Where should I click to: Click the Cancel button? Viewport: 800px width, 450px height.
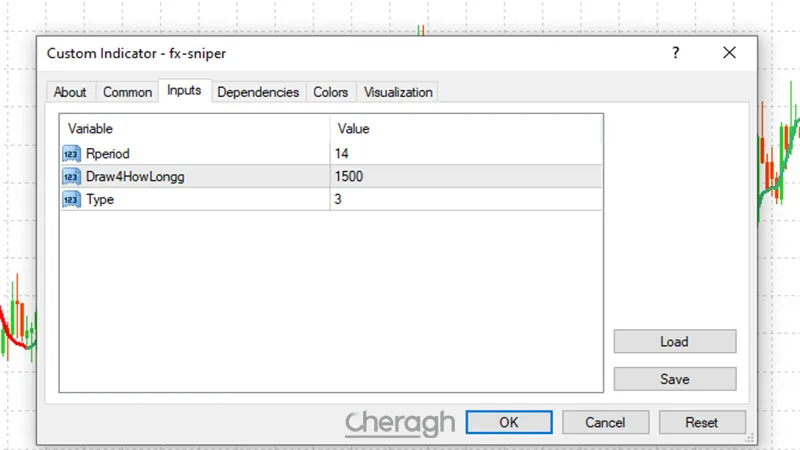coord(605,422)
